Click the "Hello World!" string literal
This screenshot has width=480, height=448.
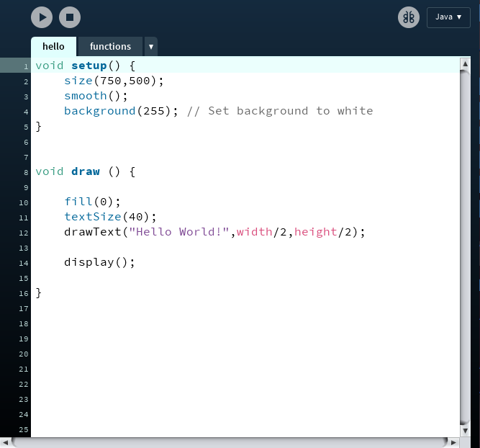click(x=178, y=232)
